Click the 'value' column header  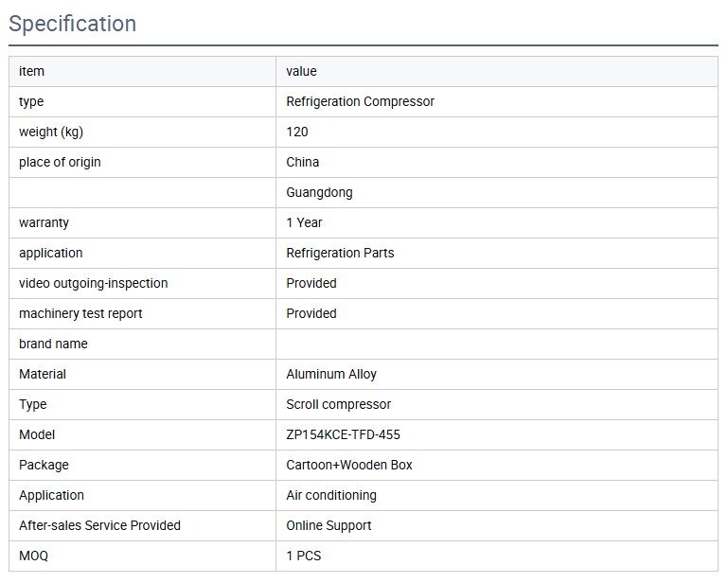301,71
